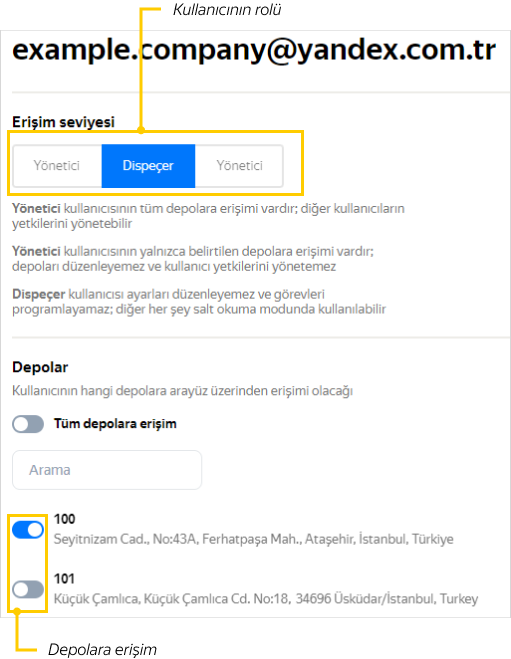Viewport: 511px width, 659px height.
Task: Click the Seyitnizam Cad. Ataşehir address
Action: click(253, 539)
